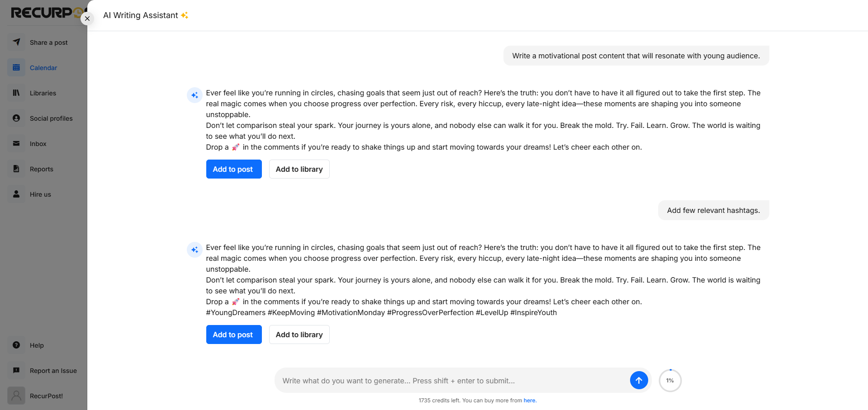Close the AI Writing Assistant panel

click(87, 19)
